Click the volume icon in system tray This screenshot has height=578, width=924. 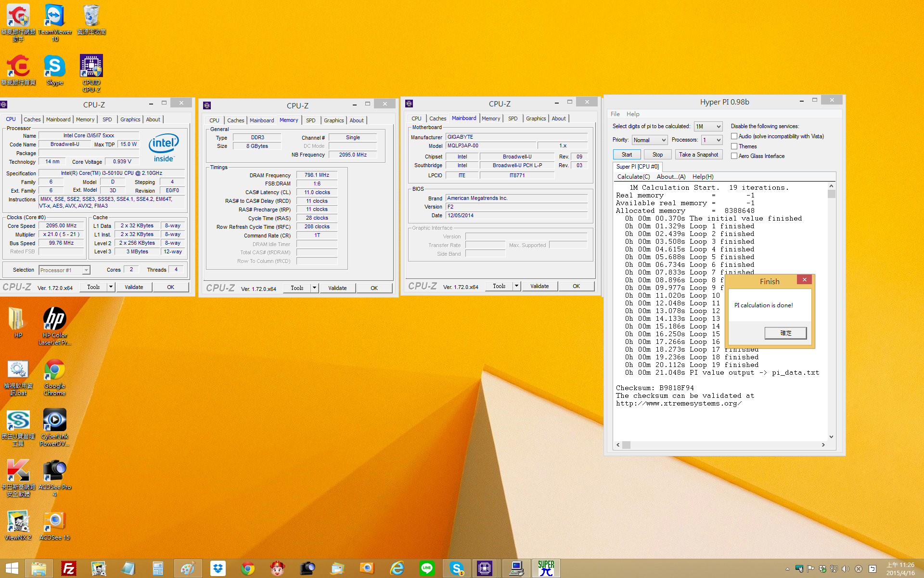coord(846,569)
